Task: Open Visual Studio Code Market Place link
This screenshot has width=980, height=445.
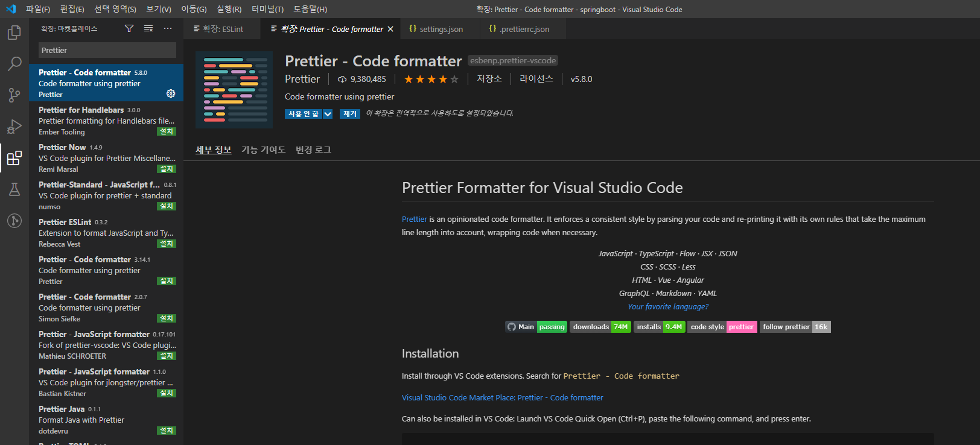Action: pos(502,397)
